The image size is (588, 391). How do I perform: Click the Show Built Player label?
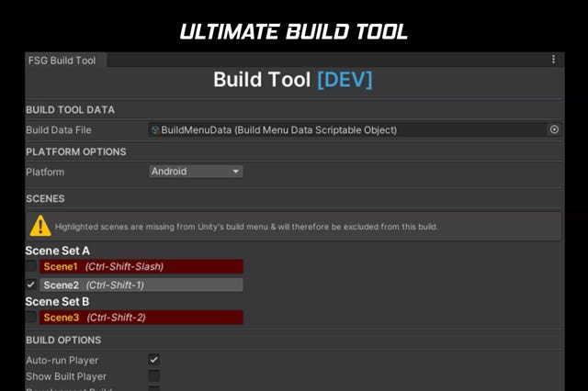[66, 376]
